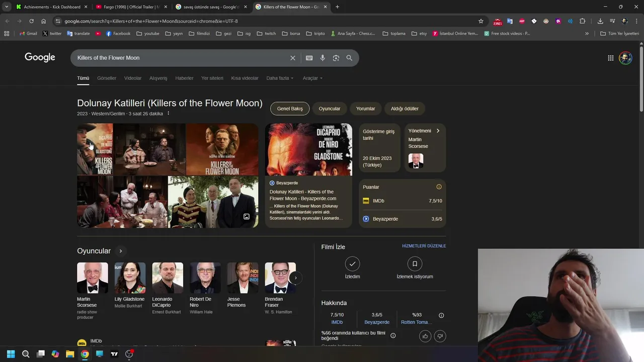Open the Rotten Tomatoes %93 link
Image resolution: width=644 pixels, height=362 pixels.
[x=417, y=319]
